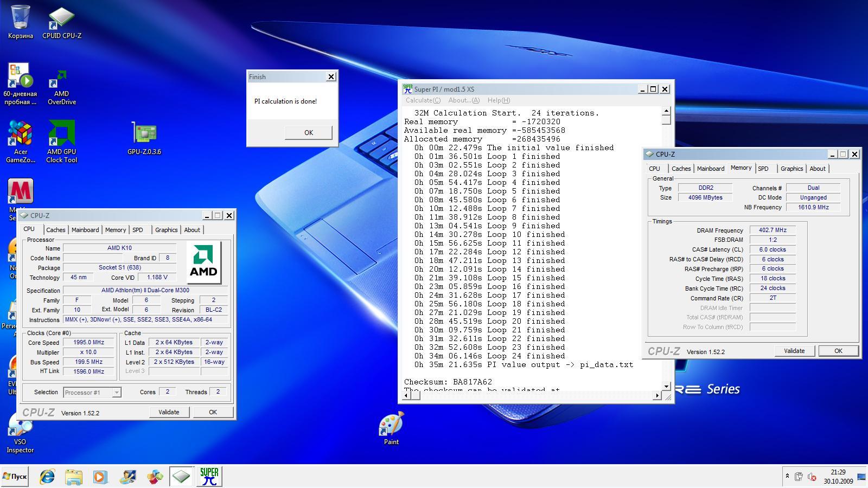This screenshot has width=868, height=488.
Task: Click the computer tools taskbar icon
Action: tap(128, 477)
